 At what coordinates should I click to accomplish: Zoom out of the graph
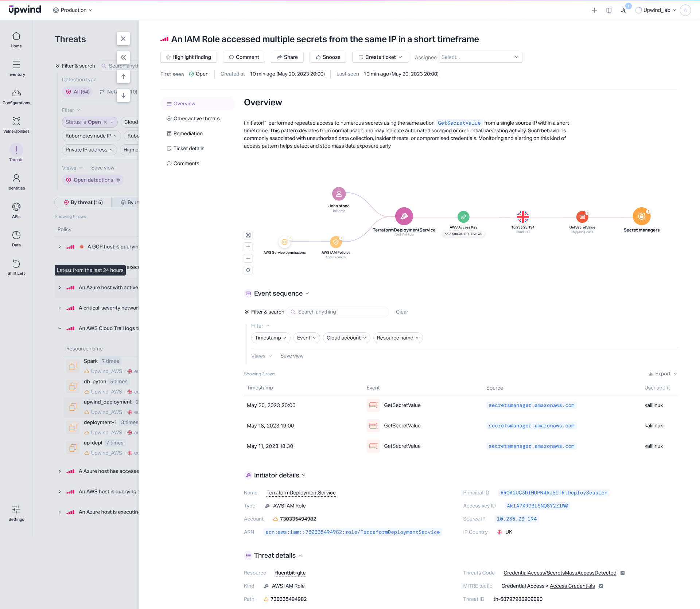coord(248,258)
